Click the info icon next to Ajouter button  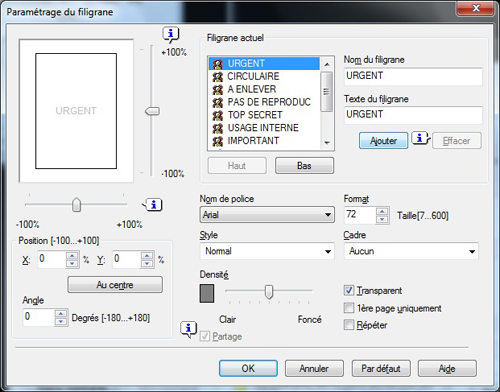click(421, 138)
